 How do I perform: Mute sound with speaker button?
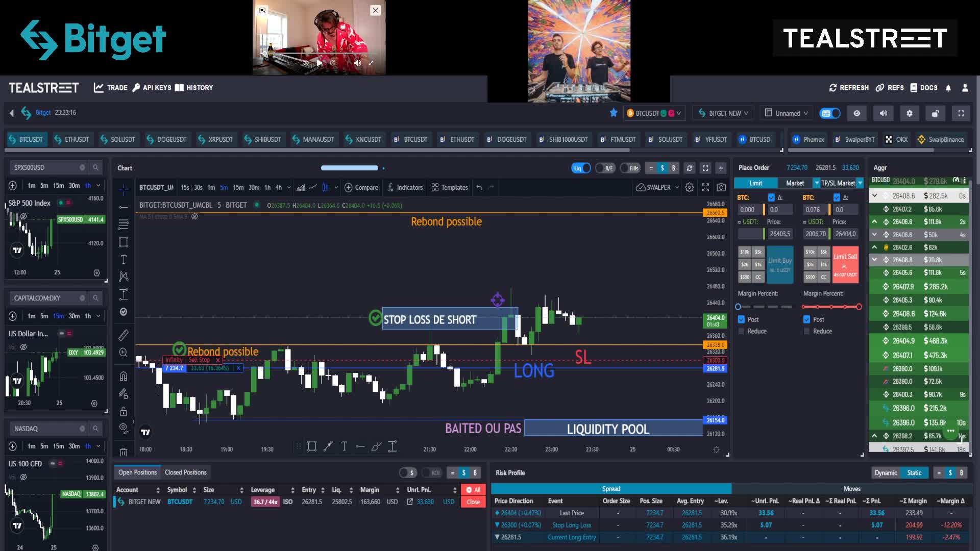pos(883,113)
